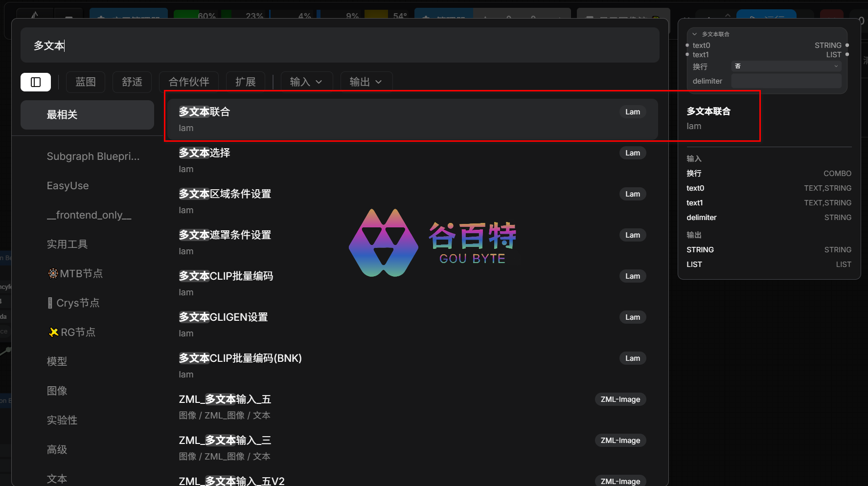Open the 输出 filter dropdown
This screenshot has height=486, width=868.
click(366, 82)
